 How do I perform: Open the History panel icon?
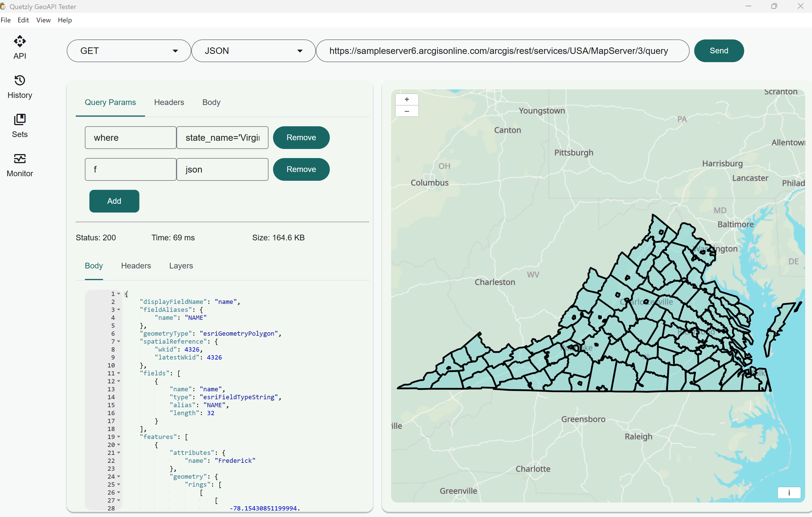pos(20,81)
